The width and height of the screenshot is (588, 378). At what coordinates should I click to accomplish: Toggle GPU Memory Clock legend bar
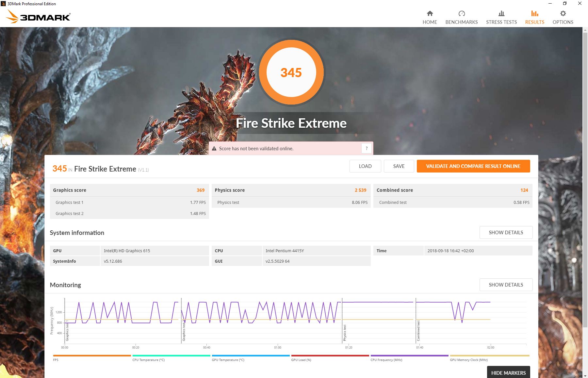point(489,355)
